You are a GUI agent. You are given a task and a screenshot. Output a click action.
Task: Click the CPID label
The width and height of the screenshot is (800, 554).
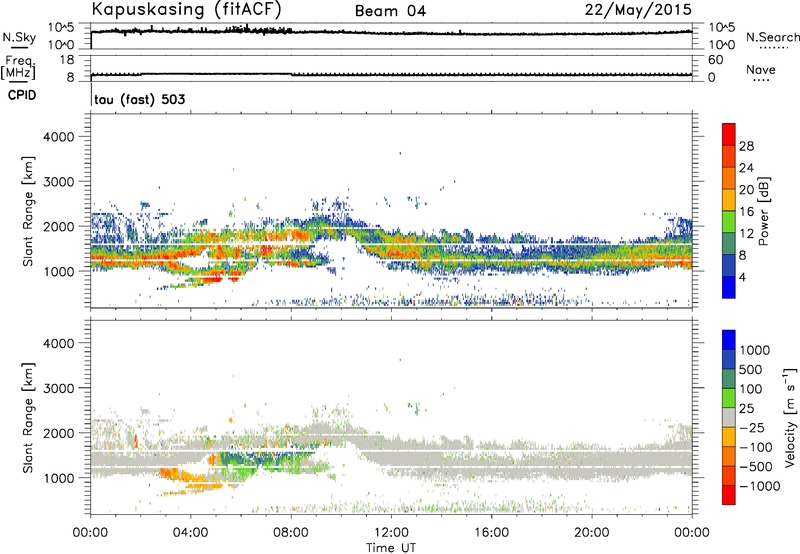[22, 95]
